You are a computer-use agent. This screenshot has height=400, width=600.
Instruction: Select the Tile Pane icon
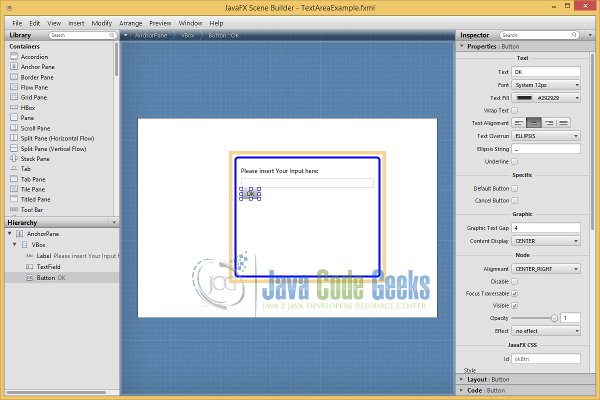(x=14, y=189)
